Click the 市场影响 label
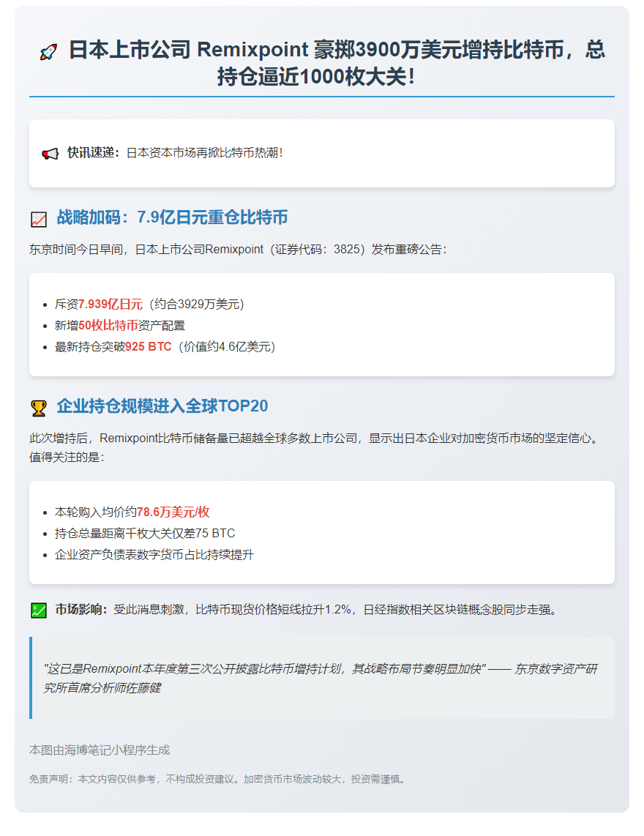The image size is (644, 836). [x=81, y=609]
